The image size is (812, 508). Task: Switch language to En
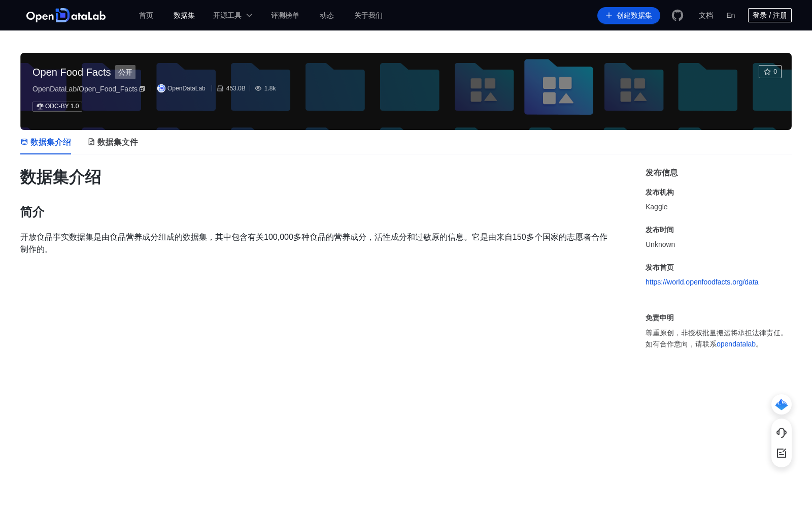[731, 15]
